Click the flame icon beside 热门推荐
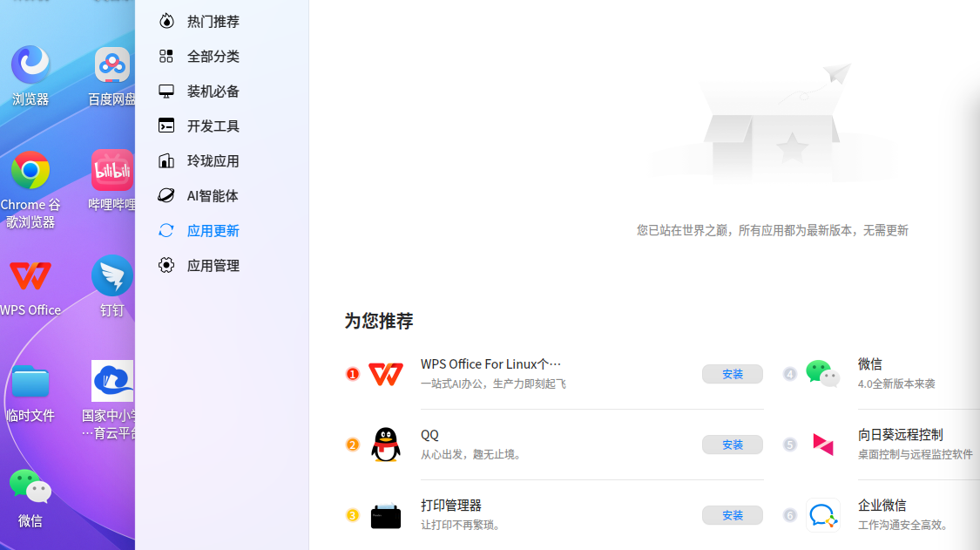This screenshot has width=980, height=550. pyautogui.click(x=166, y=21)
